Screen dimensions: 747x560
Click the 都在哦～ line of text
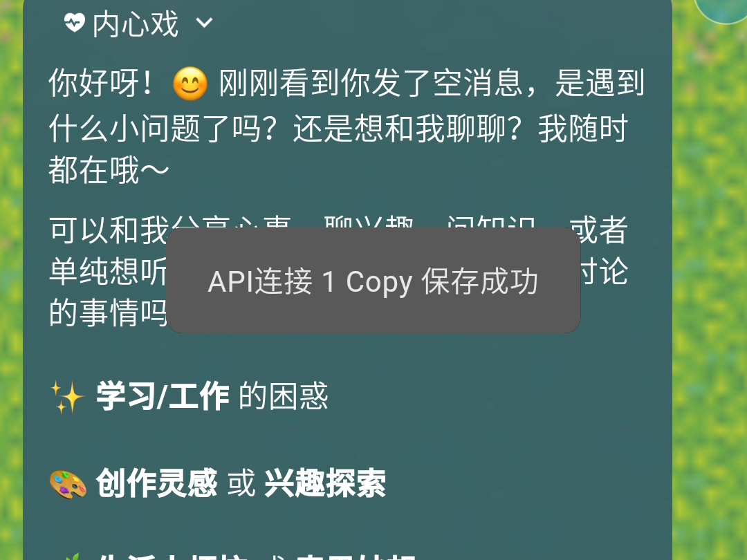coord(109,171)
